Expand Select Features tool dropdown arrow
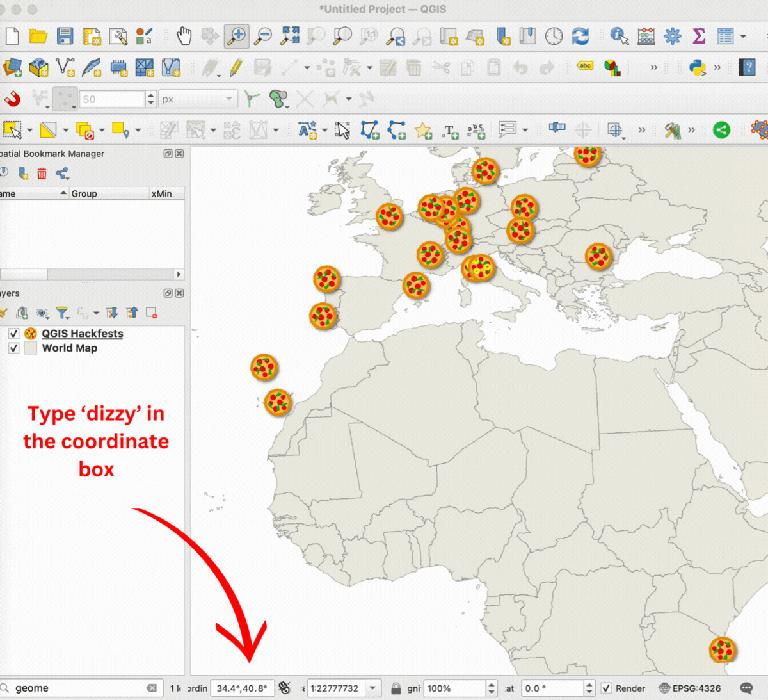The width and height of the screenshot is (768, 700). (x=30, y=130)
